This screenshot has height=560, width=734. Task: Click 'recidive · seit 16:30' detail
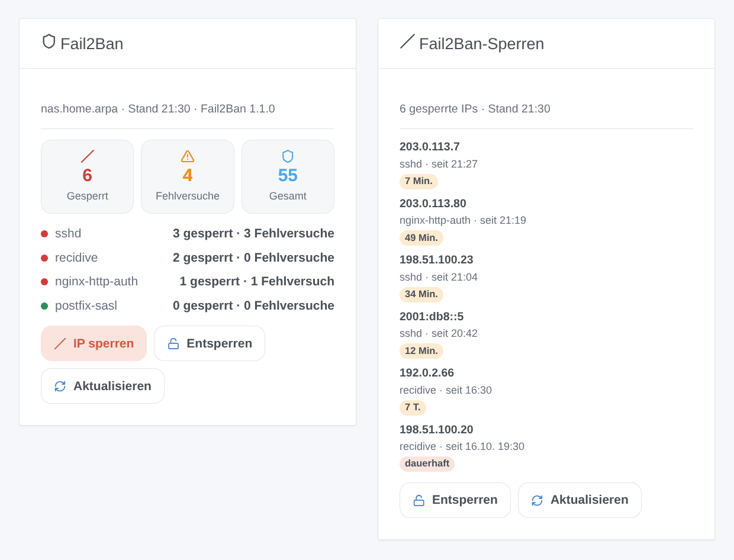pos(446,390)
